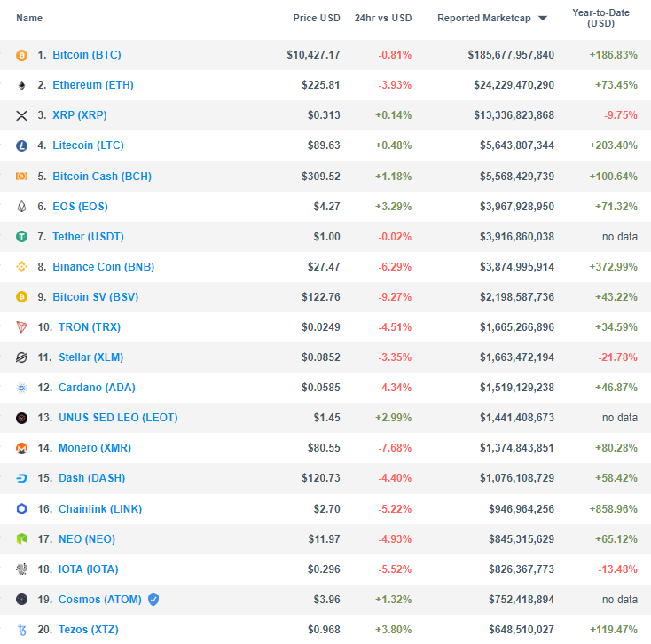
Task: Open the Bitcoin Cash (BCH) link
Action: click(102, 177)
